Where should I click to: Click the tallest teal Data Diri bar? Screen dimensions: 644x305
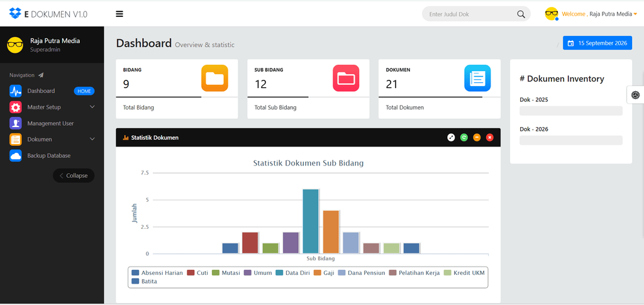311,221
